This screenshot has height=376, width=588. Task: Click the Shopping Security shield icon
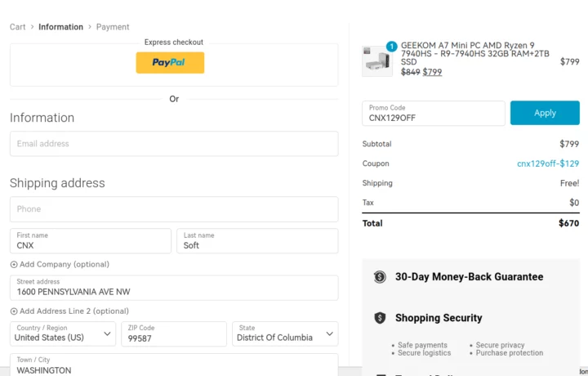[x=380, y=318]
